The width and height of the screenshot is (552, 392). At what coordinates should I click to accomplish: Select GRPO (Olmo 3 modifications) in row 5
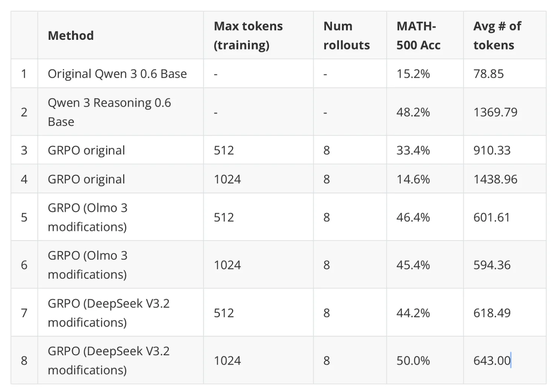coord(87,217)
